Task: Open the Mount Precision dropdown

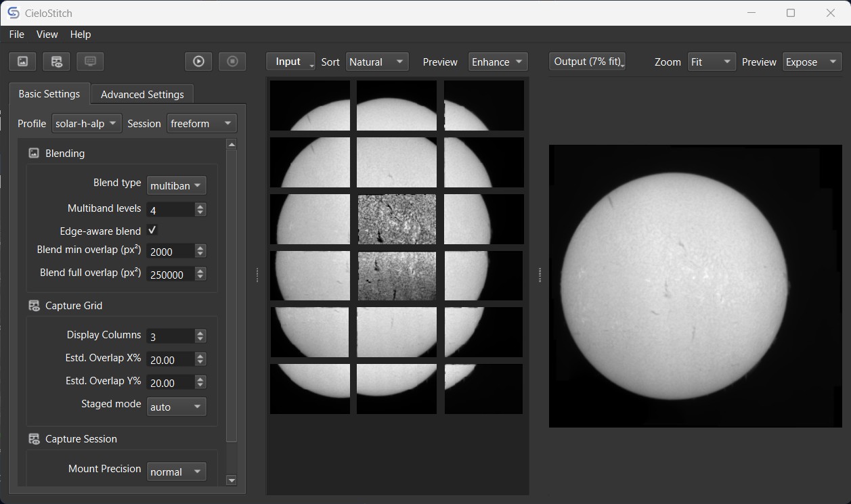Action: point(176,472)
